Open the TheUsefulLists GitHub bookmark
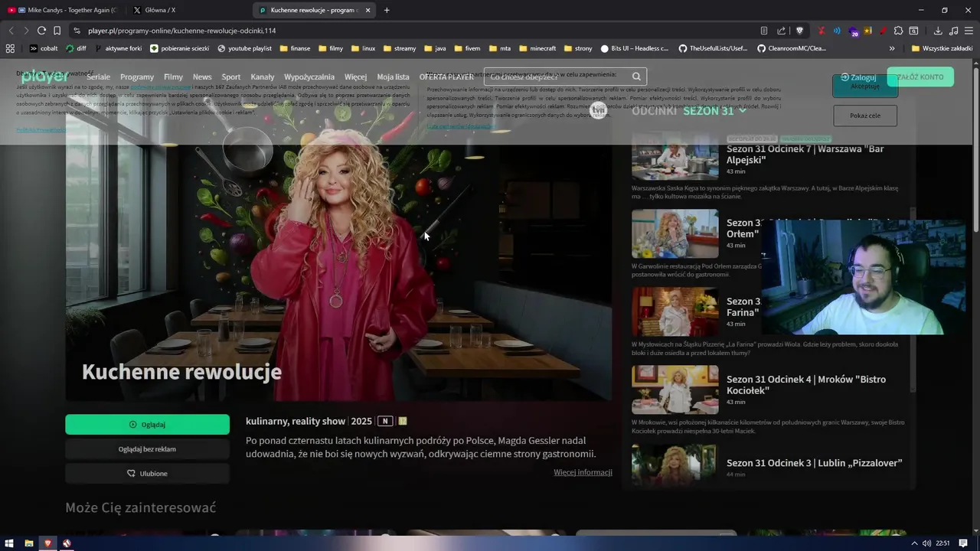Image resolution: width=980 pixels, height=551 pixels. (x=713, y=48)
